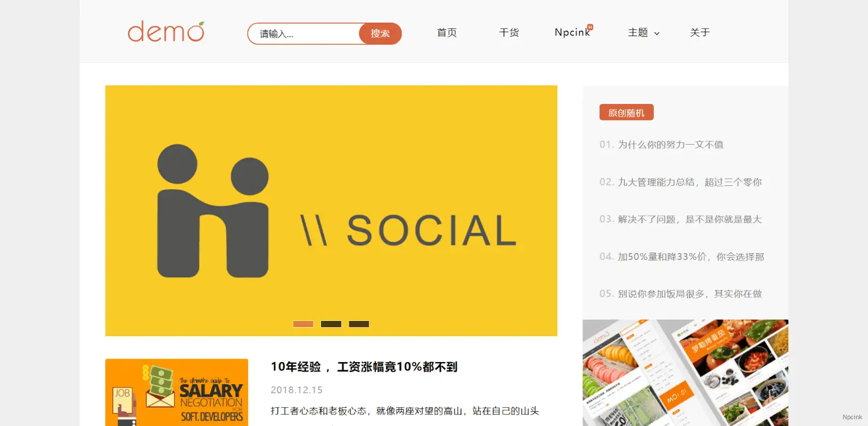Switch to the third carousel slide indicator

(359, 324)
